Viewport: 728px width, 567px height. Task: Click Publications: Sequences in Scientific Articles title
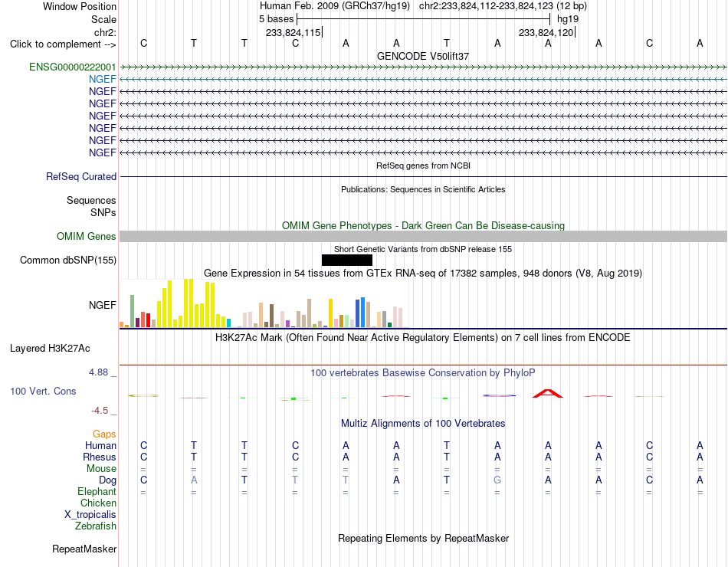coord(423,189)
